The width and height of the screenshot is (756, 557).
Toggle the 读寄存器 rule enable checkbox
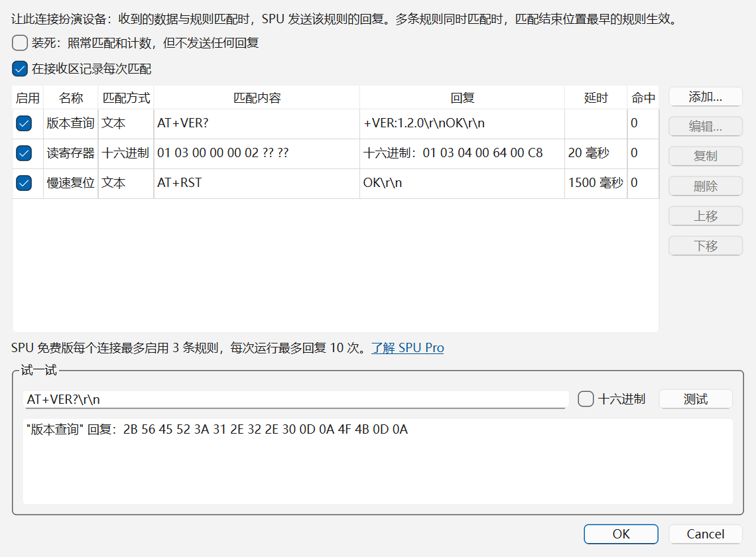coord(24,153)
